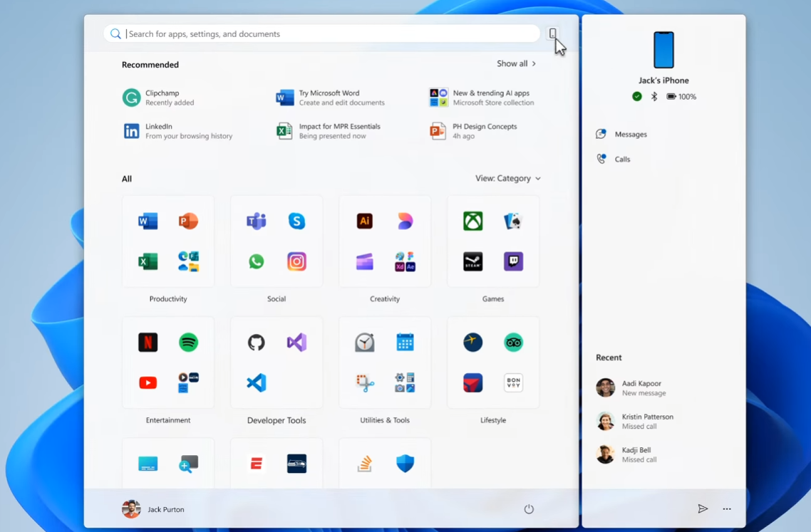Screen dimensions: 811x532
Task: Launch Adobe Illustrator in Creativity
Action: (365, 221)
